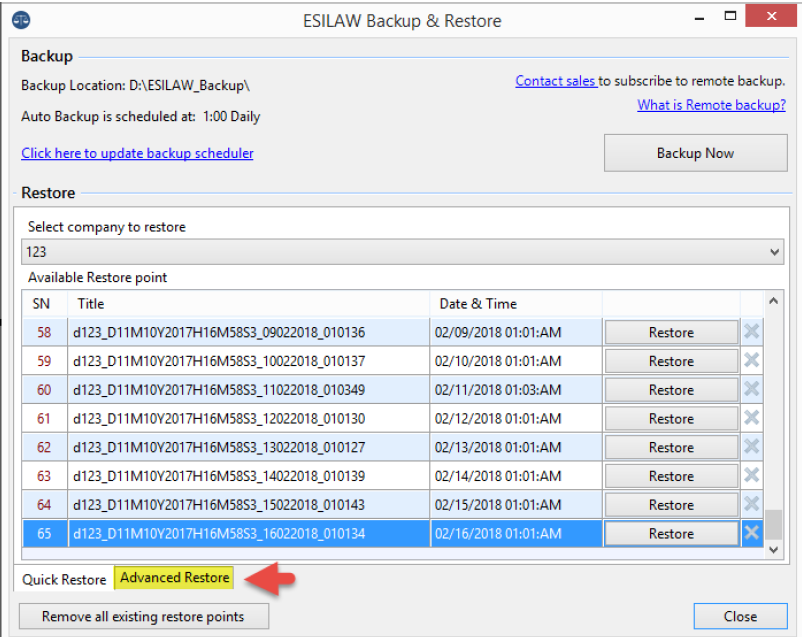The image size is (802, 637).
Task: Click the Close button at bottom
Action: (740, 616)
